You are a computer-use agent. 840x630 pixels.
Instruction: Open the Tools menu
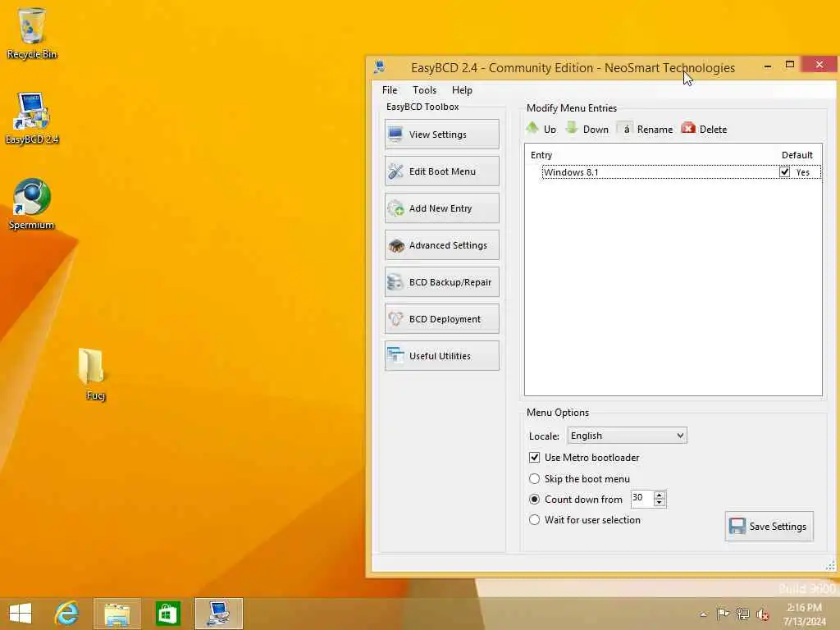(424, 90)
